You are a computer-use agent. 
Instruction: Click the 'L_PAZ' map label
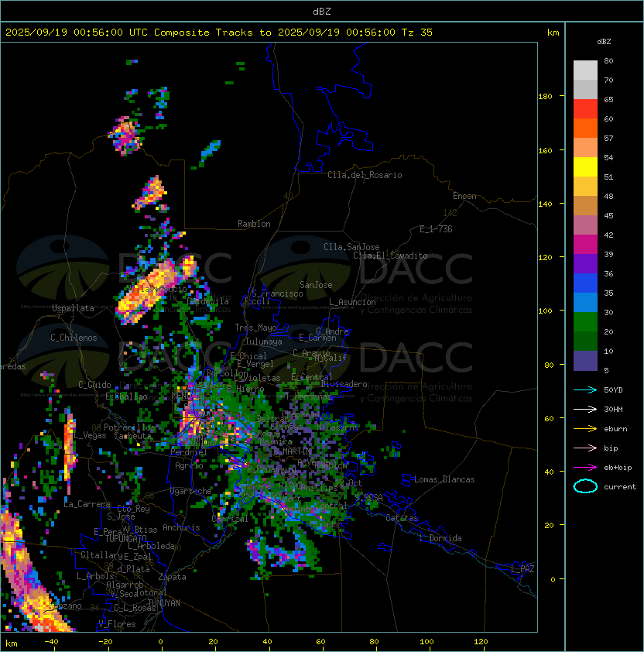(x=522, y=569)
